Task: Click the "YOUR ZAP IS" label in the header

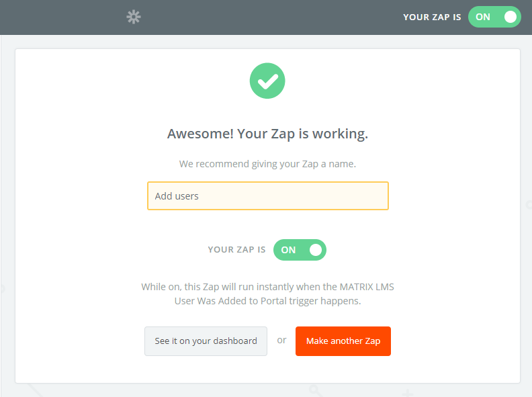Action: point(432,17)
